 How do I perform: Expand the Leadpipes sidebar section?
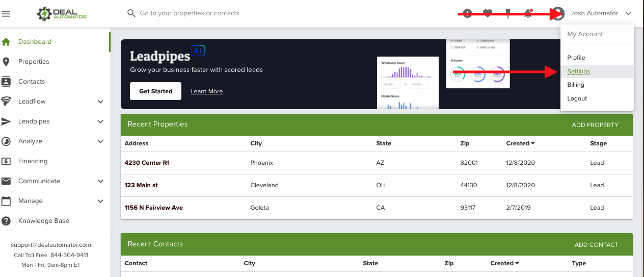pyautogui.click(x=100, y=121)
